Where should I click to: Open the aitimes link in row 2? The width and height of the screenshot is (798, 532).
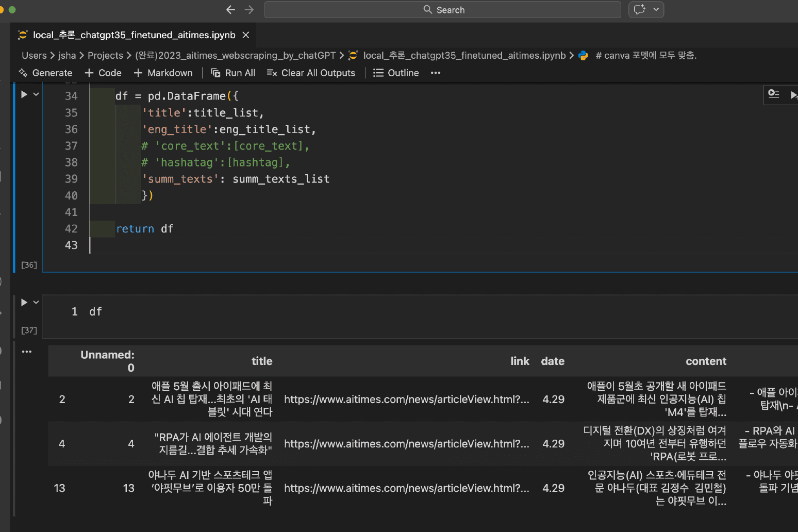(407, 400)
